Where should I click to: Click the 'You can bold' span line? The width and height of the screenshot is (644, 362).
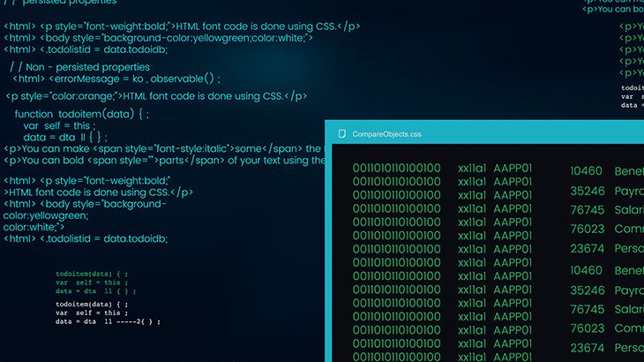click(x=164, y=160)
